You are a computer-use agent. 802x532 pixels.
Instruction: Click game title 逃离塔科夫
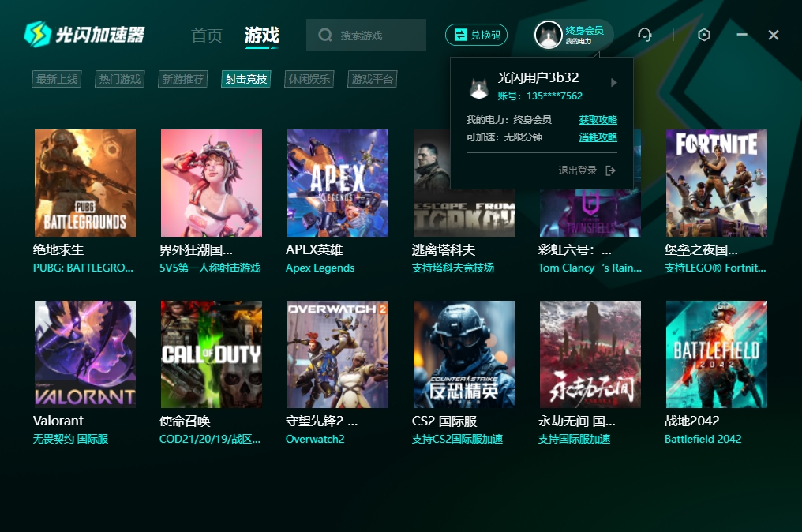click(444, 249)
